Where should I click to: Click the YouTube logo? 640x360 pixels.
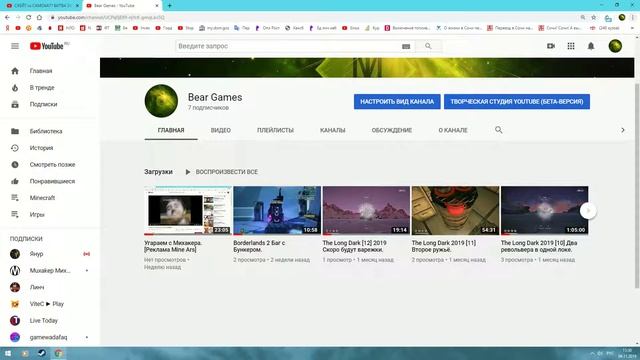(x=47, y=46)
